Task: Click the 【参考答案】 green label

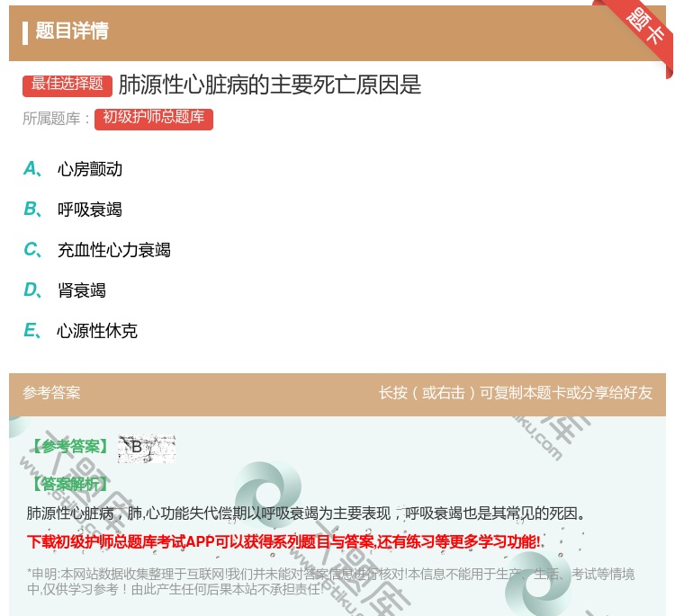Action: coord(70,447)
